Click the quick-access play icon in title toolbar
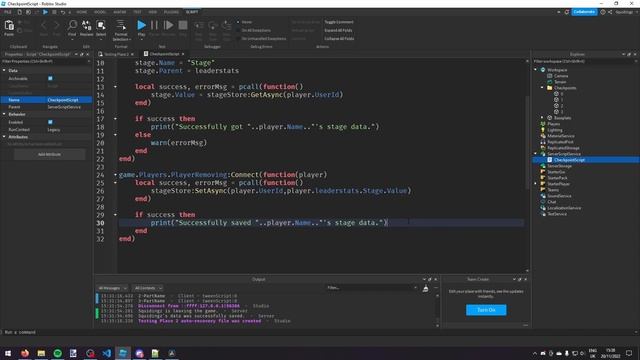The width and height of the screenshot is (640, 360). pyautogui.click(x=45, y=12)
